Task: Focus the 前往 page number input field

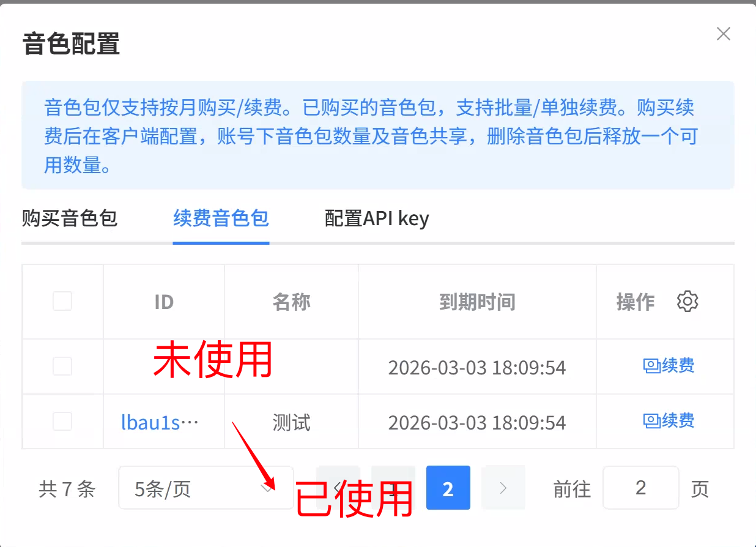Action: [x=640, y=488]
